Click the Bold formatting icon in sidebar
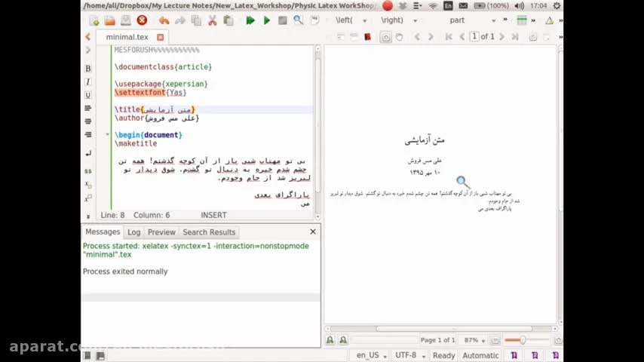The width and height of the screenshot is (644, 362). tap(87, 69)
